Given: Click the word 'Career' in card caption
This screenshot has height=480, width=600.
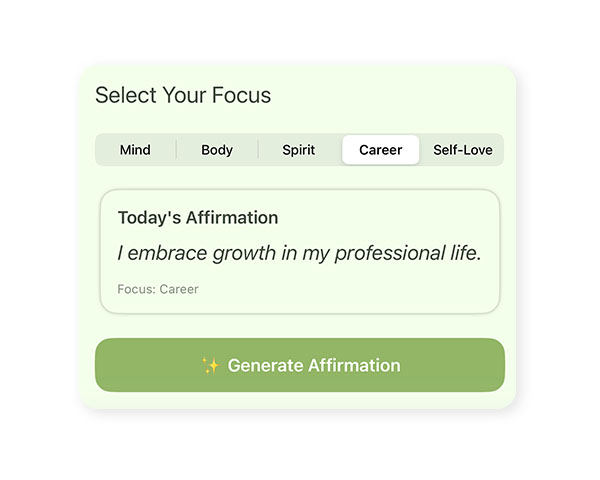Looking at the screenshot, I should 179,289.
